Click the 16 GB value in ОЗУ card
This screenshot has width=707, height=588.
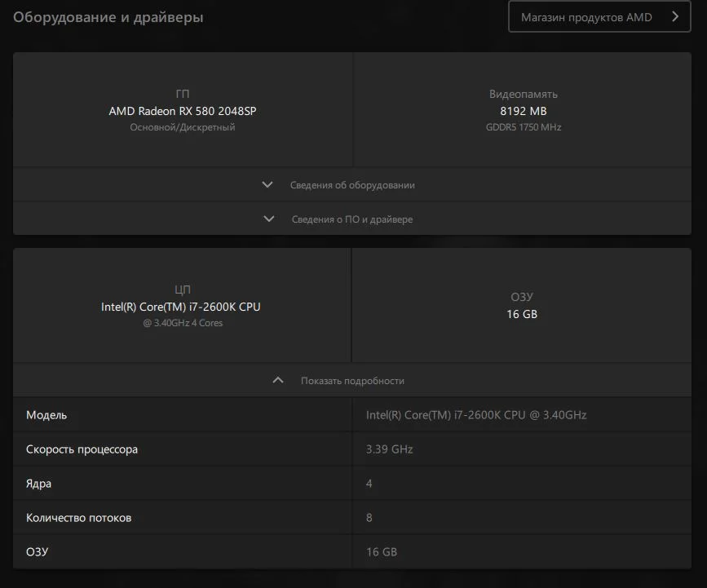pos(522,314)
